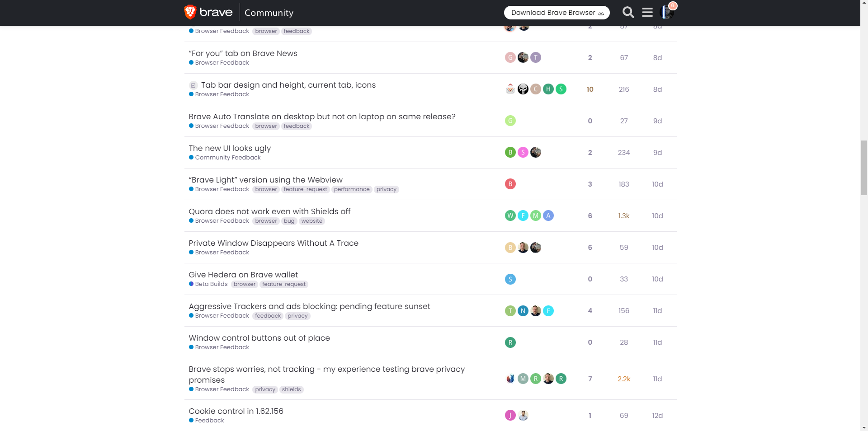This screenshot has height=431, width=868.
Task: Open Brave stops worries, not tracking topic
Action: coord(326,375)
